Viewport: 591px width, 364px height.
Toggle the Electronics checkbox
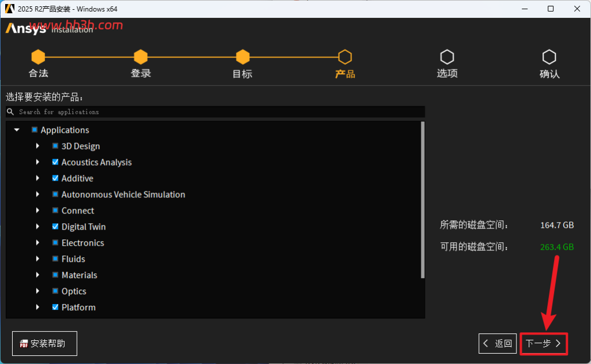click(x=55, y=243)
